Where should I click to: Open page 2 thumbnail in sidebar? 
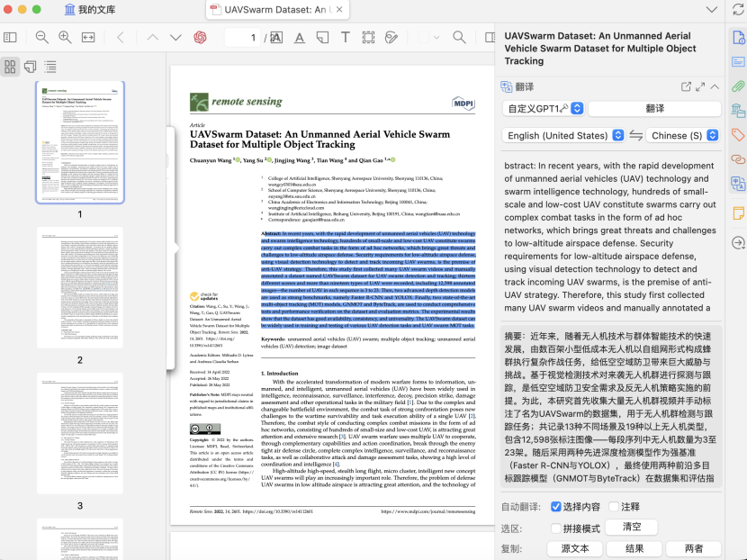79,287
